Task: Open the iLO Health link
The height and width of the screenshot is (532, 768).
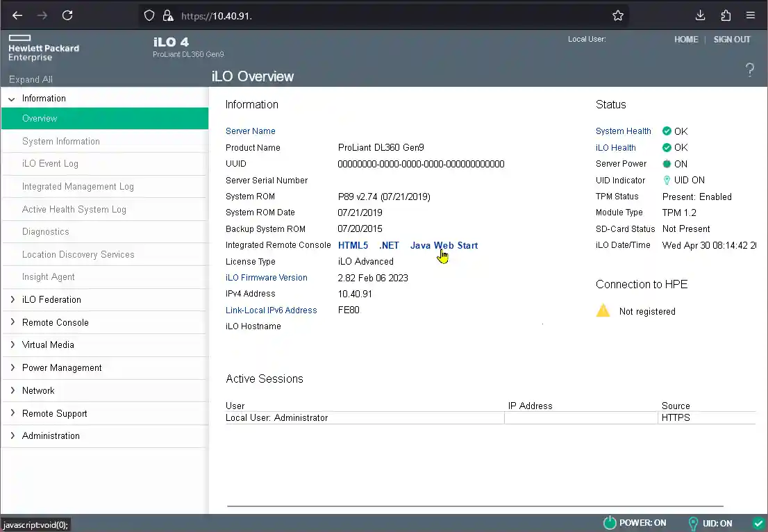Action: [x=616, y=147]
